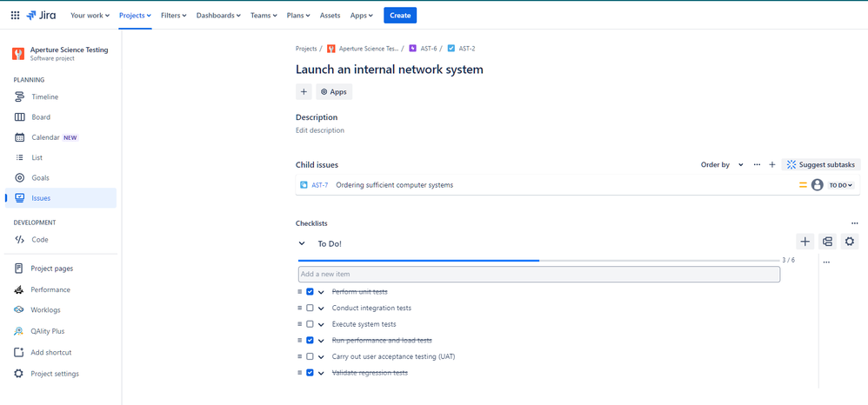
Task: Open the Order by dropdown
Action: click(x=722, y=165)
